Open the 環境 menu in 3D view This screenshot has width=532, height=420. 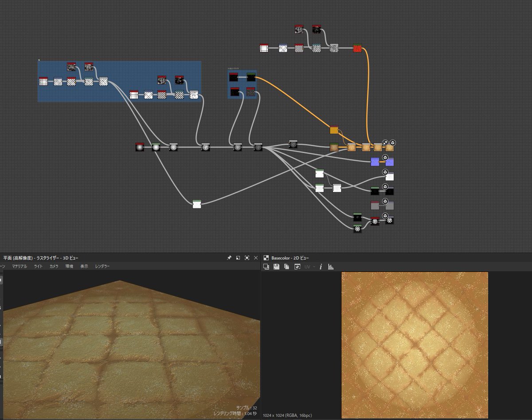click(69, 266)
